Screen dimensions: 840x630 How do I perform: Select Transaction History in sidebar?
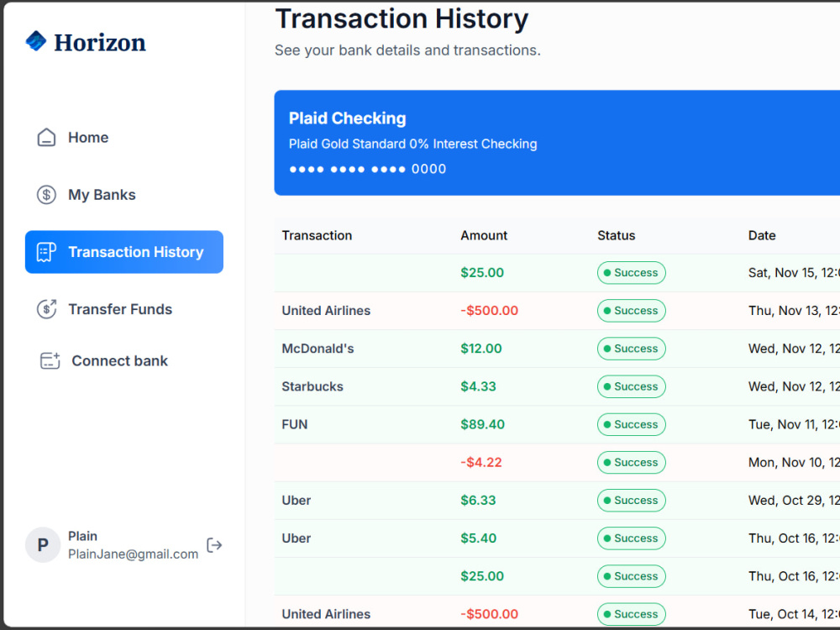click(124, 252)
